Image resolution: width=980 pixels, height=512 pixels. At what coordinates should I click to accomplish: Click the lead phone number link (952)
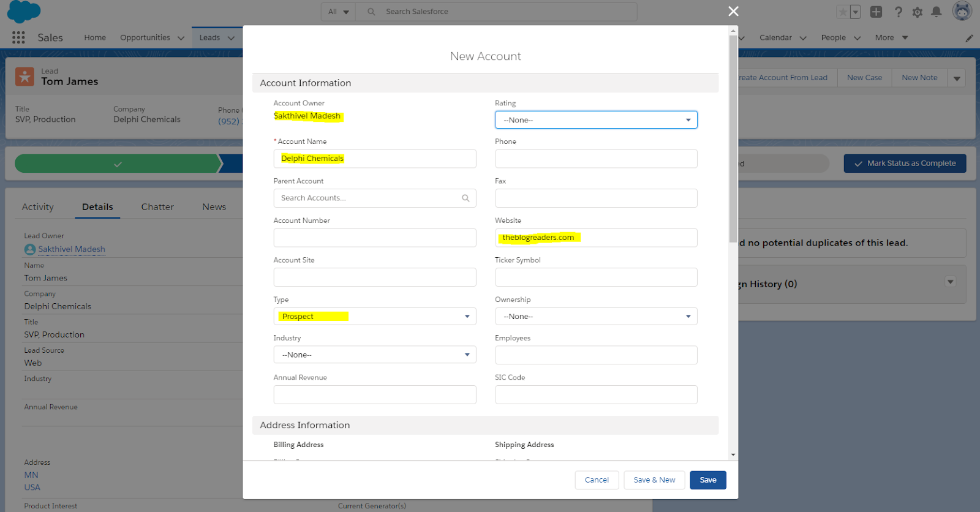[230, 121]
